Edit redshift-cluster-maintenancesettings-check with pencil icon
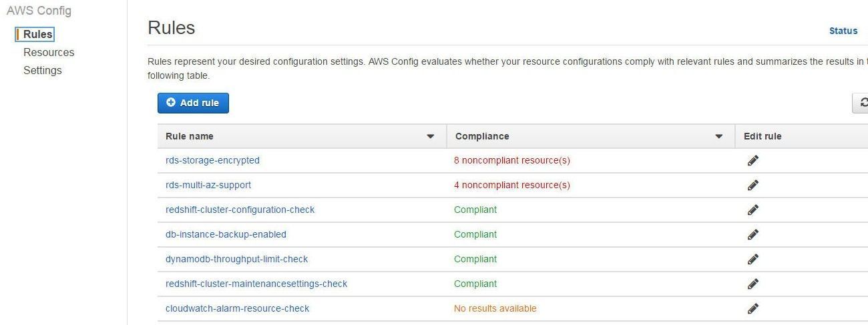The width and height of the screenshot is (868, 325). point(753,284)
